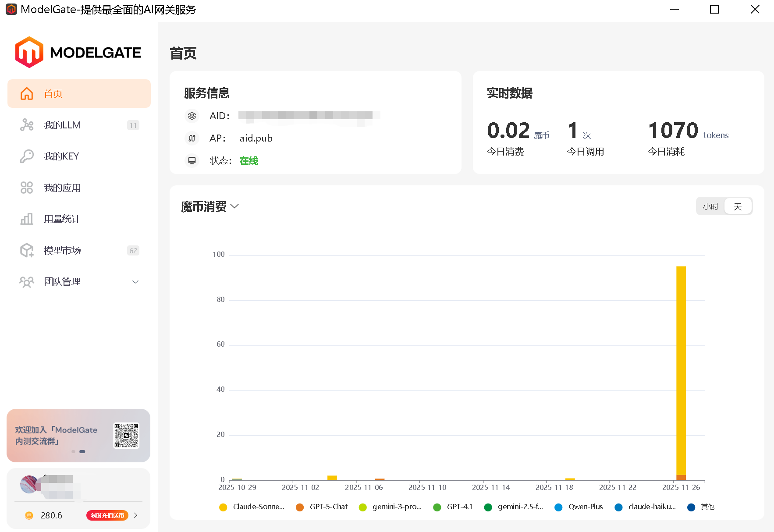Click the people icon beside 团队管理
Screen dimensions: 774x532
tap(26, 282)
